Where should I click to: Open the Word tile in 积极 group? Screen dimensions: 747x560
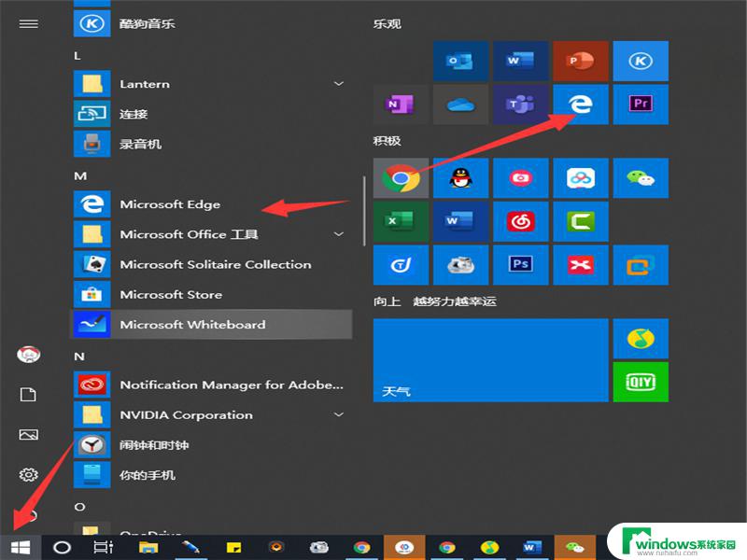click(460, 221)
